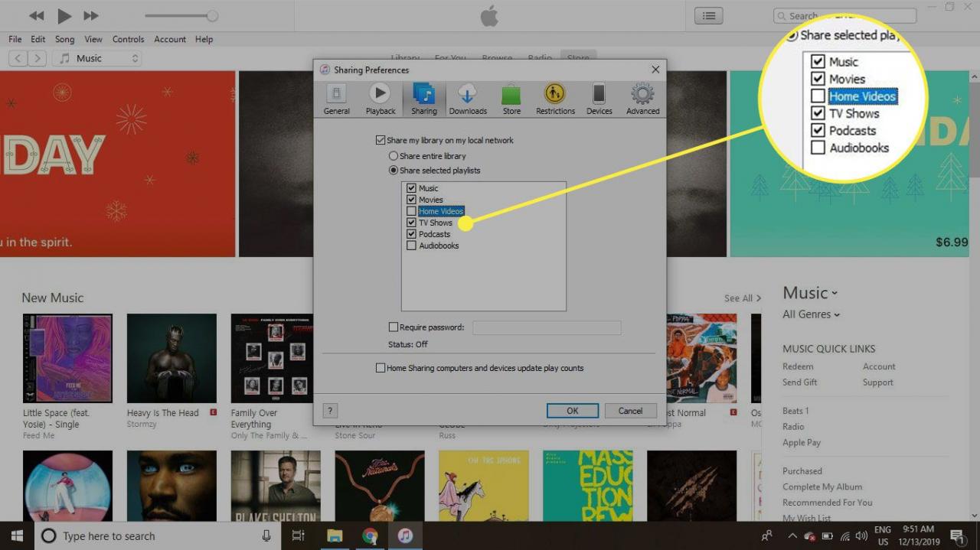Viewport: 980px width, 550px height.
Task: Click the Cortana microphone icon
Action: click(266, 535)
